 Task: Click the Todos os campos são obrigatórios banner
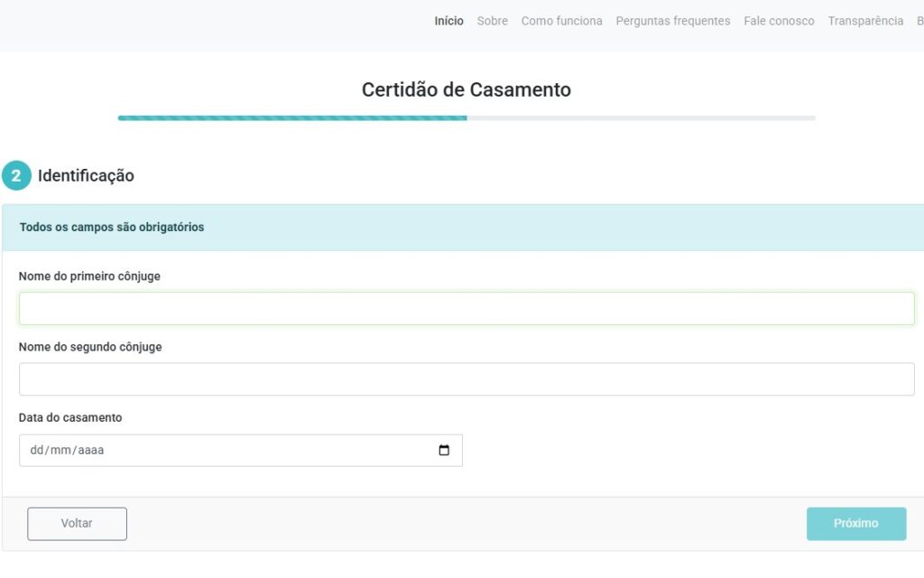112,228
